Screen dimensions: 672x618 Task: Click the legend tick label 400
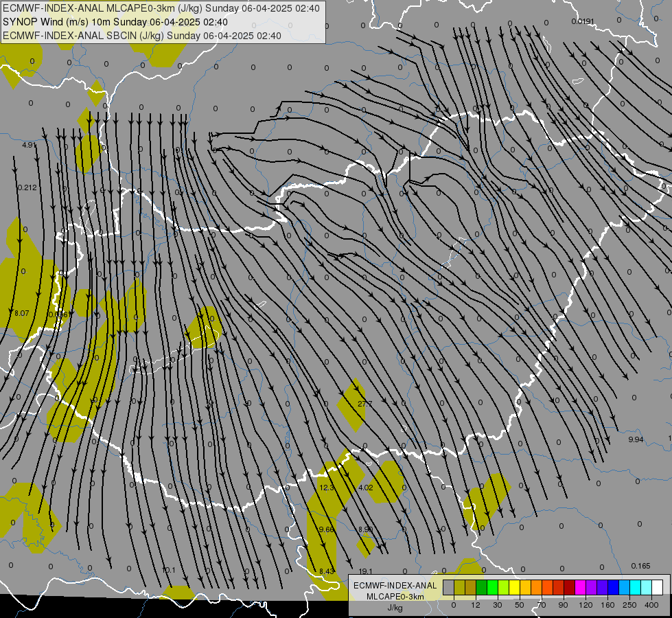coord(651,605)
